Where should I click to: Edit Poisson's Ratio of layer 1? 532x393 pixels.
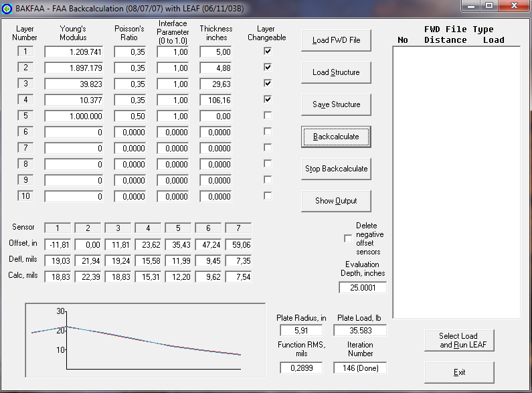click(130, 52)
